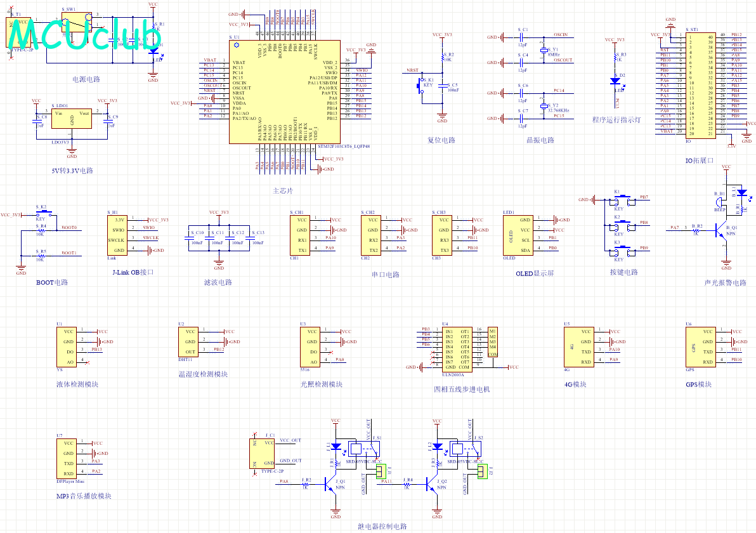756x533 pixels.
Task: Select the U1 YS liquid sensor header
Action: (67, 347)
